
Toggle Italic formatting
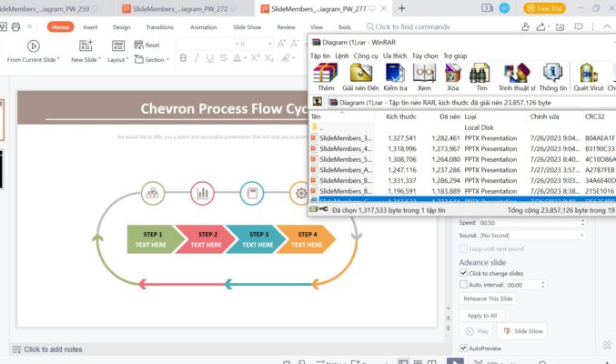(x=197, y=58)
